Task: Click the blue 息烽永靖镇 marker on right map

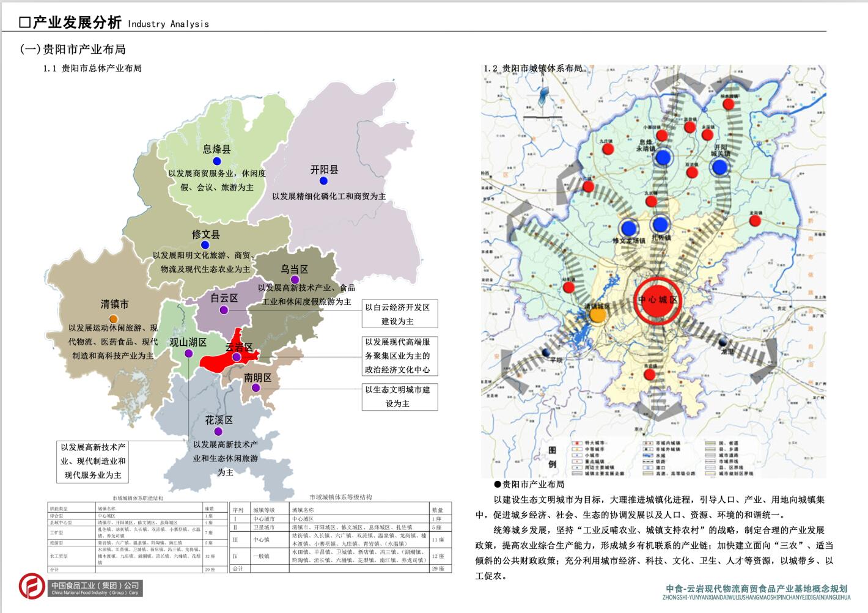Action: pos(663,158)
